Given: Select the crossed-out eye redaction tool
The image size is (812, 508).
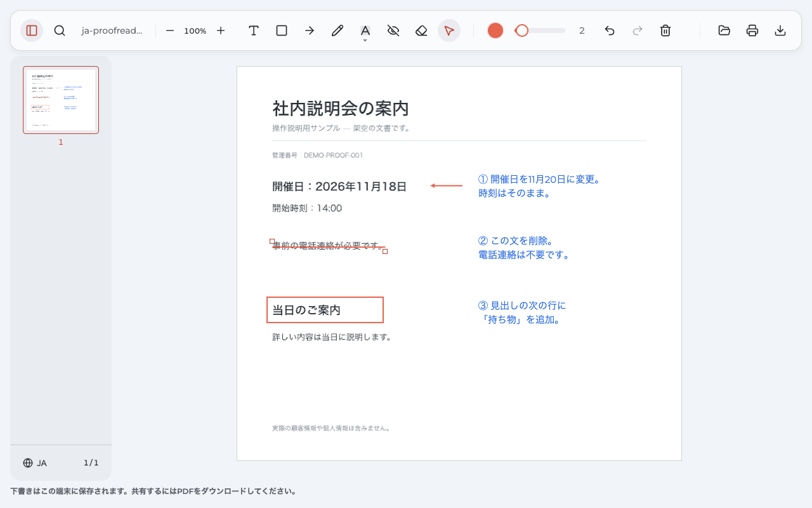Looking at the screenshot, I should [393, 30].
